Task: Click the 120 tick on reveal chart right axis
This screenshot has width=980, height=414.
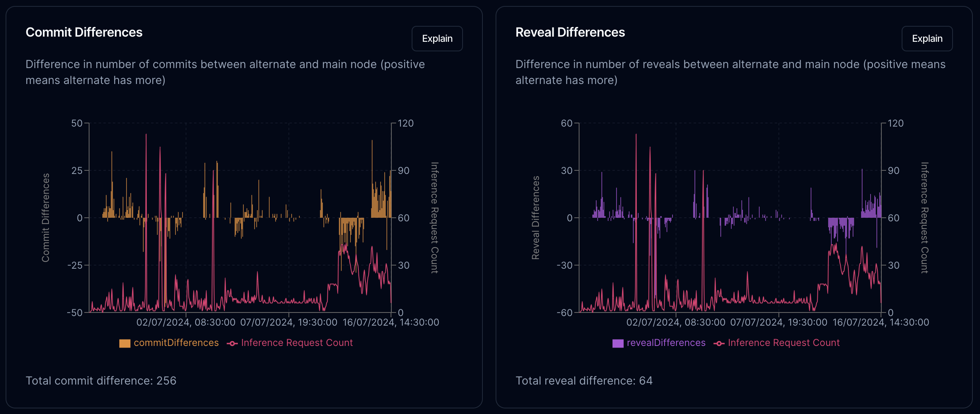Action: pyautogui.click(x=896, y=123)
